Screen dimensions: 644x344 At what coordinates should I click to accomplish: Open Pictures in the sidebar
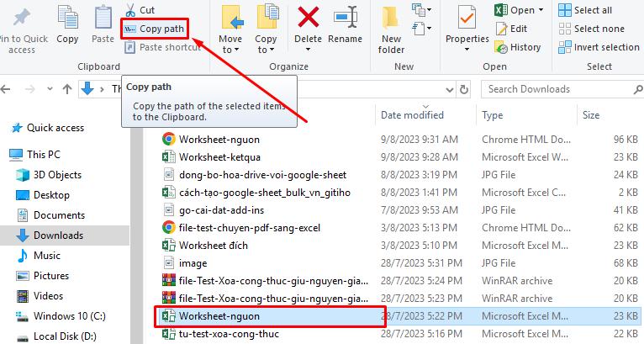(42, 275)
